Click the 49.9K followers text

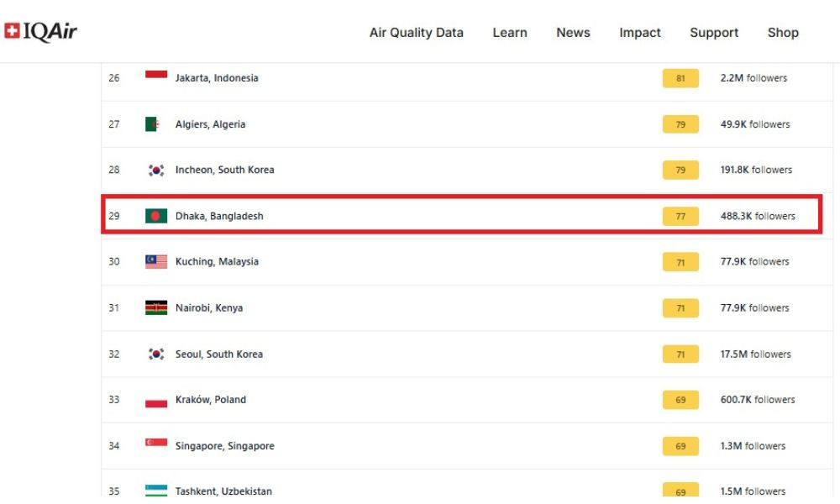(755, 124)
